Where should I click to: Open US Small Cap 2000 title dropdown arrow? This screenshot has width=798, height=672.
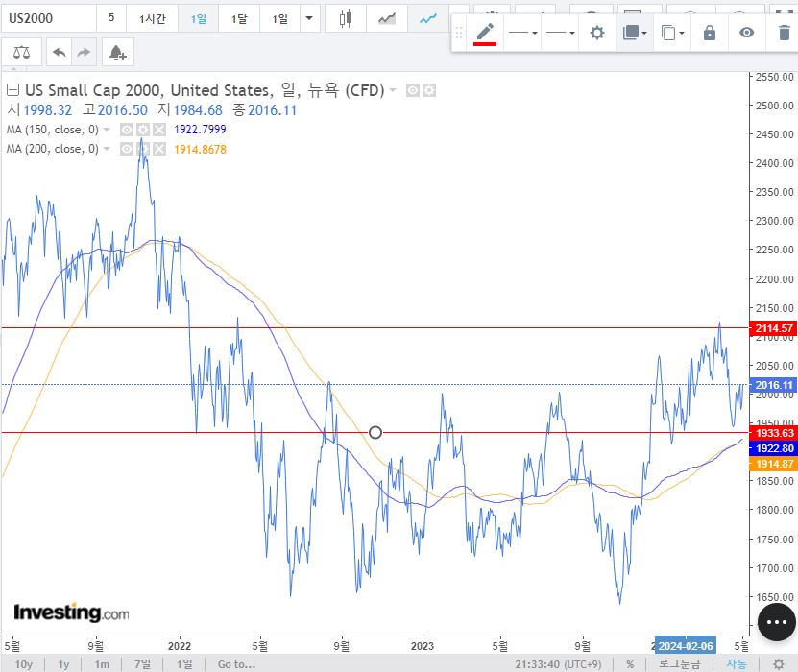pos(393,90)
